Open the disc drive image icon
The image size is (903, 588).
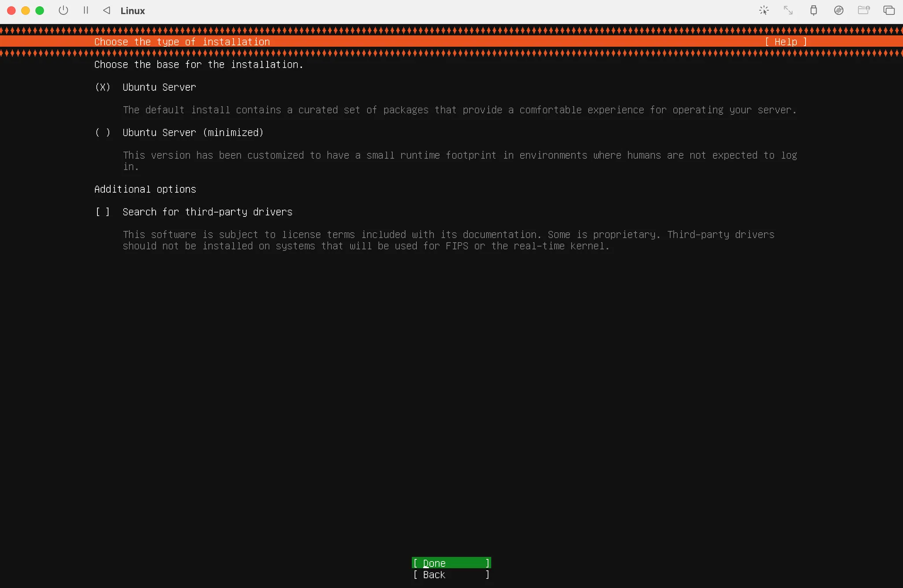click(839, 10)
